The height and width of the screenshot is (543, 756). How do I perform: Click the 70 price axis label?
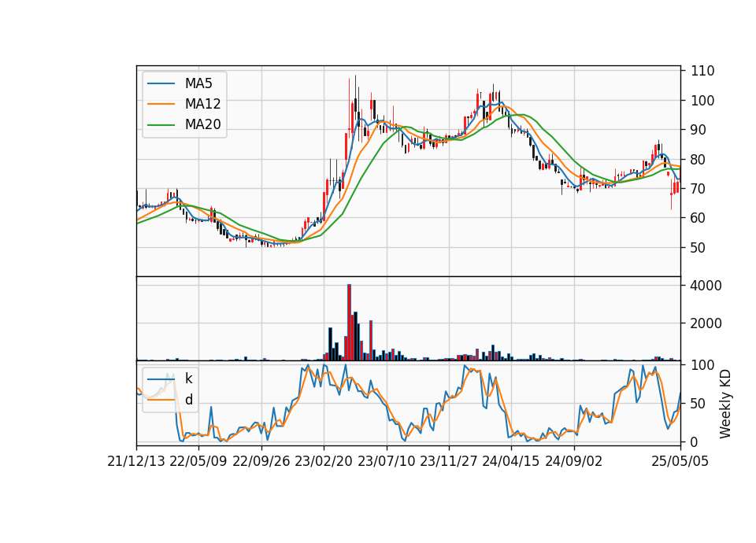click(699, 188)
